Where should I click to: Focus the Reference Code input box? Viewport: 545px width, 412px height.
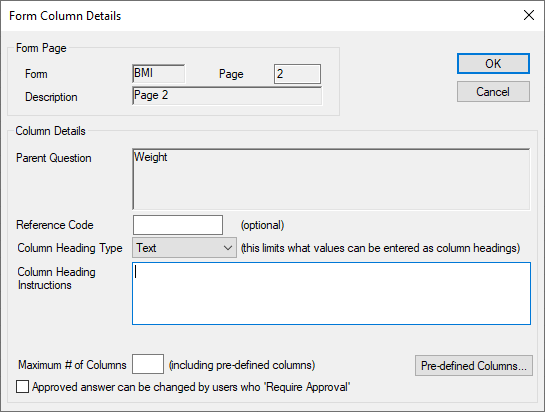(178, 225)
